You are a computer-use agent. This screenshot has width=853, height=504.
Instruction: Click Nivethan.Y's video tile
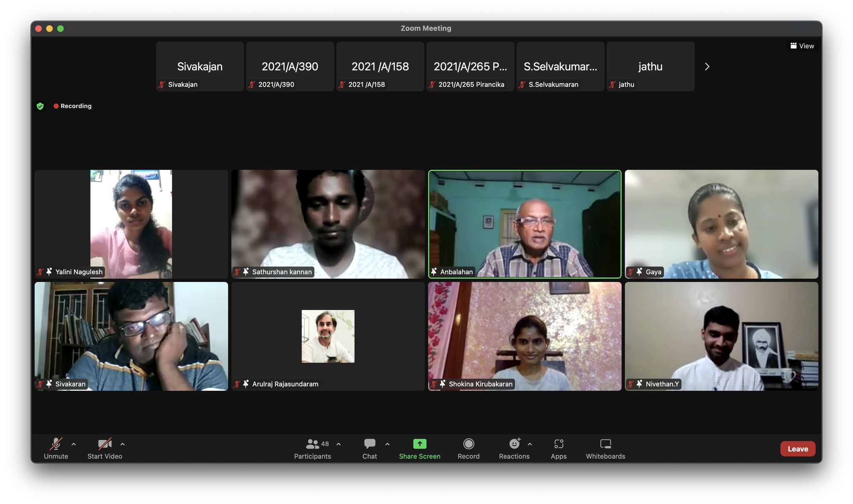point(721,336)
